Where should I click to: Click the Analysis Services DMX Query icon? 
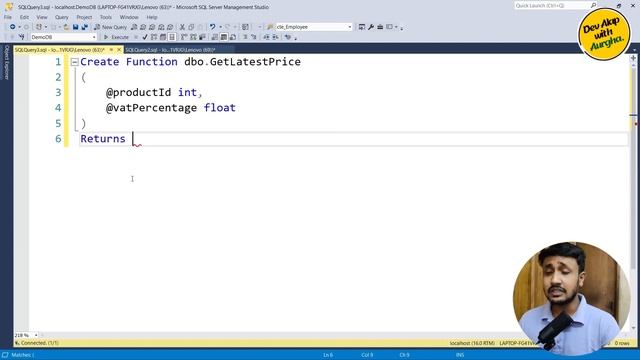(x=152, y=27)
